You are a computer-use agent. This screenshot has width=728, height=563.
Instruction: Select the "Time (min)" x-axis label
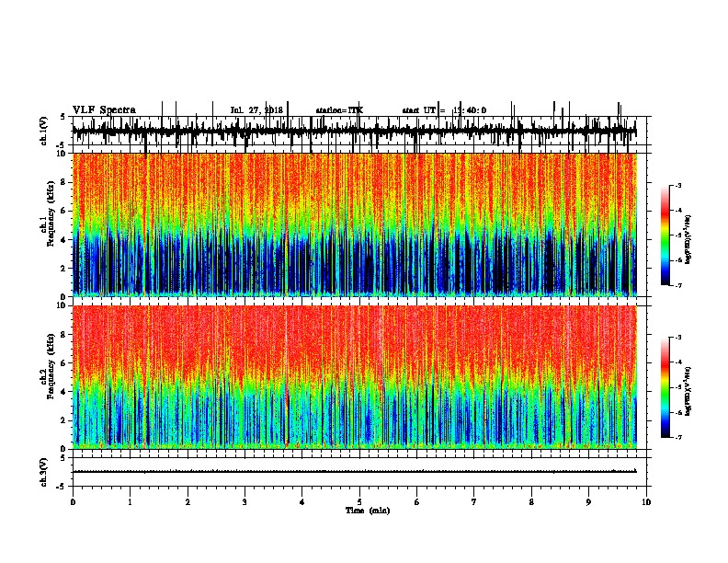(x=368, y=511)
